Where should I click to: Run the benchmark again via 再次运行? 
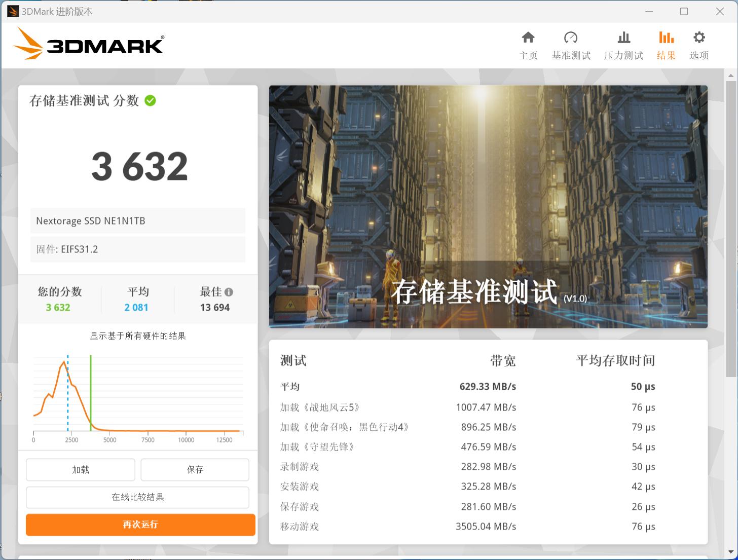(140, 525)
